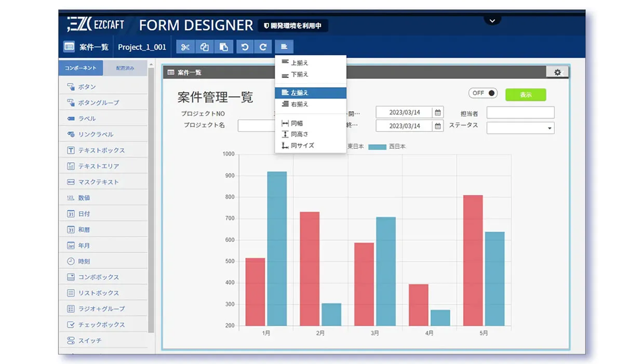Click the redo arrow icon
Viewport: 644px width, 364px height.
(263, 47)
